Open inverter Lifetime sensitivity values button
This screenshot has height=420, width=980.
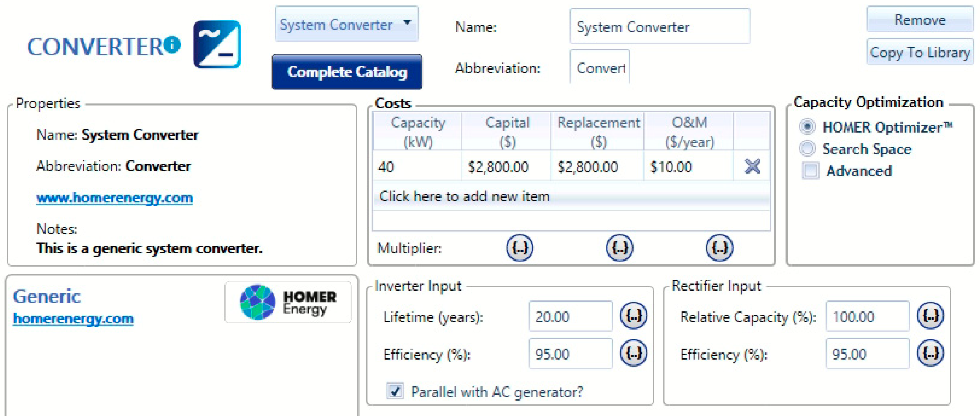pos(633,316)
